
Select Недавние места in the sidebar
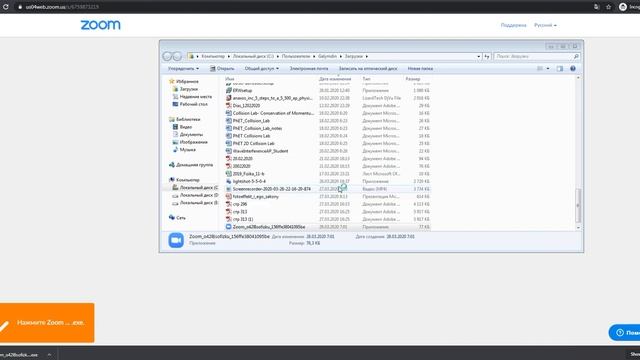coord(196,97)
